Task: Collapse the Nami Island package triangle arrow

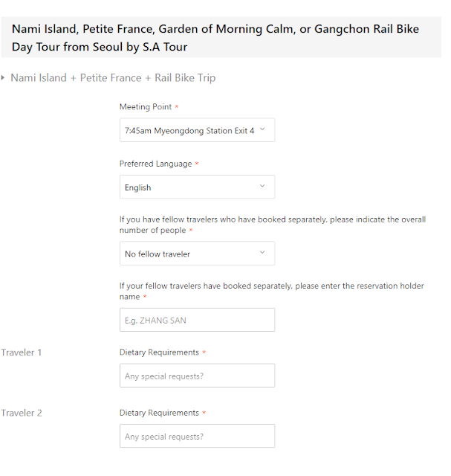Action: click(3, 77)
